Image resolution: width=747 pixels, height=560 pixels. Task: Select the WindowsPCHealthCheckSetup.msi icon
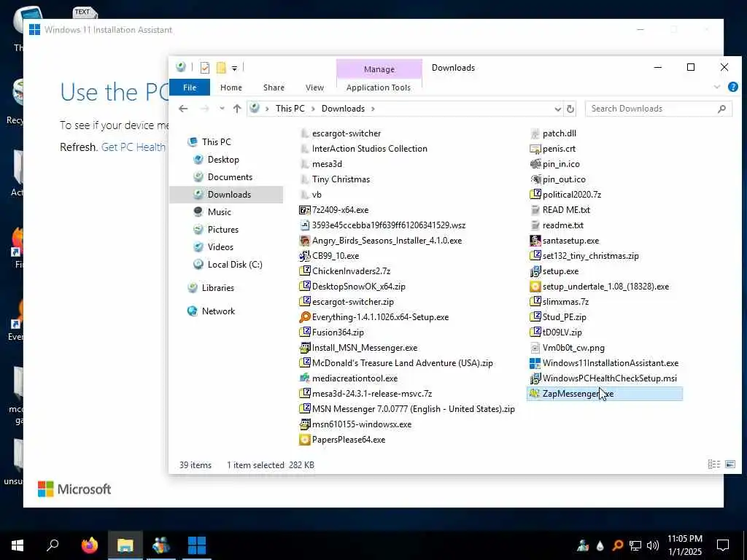535,378
